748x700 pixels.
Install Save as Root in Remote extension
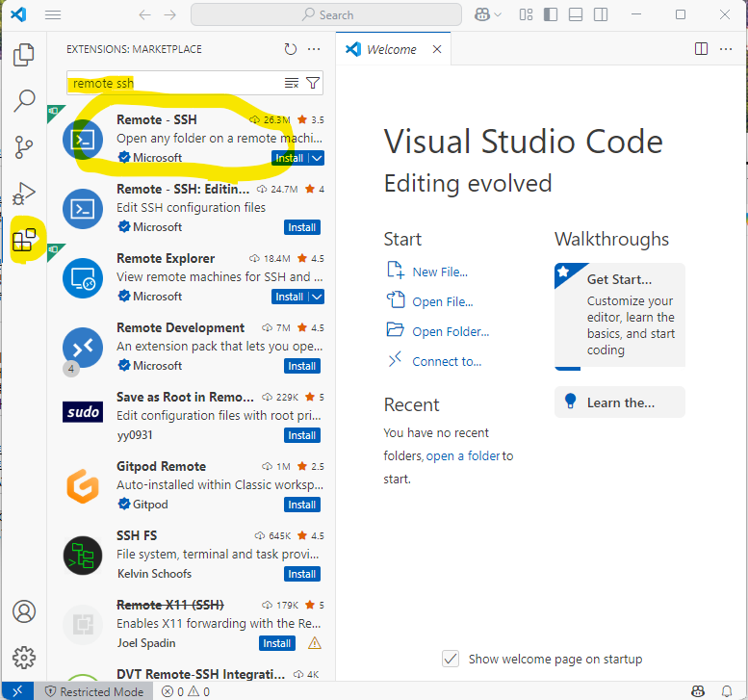coord(302,435)
